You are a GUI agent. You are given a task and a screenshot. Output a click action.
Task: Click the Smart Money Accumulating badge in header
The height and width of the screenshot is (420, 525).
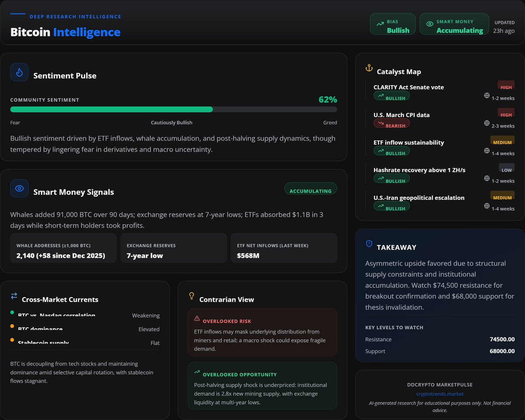click(454, 24)
